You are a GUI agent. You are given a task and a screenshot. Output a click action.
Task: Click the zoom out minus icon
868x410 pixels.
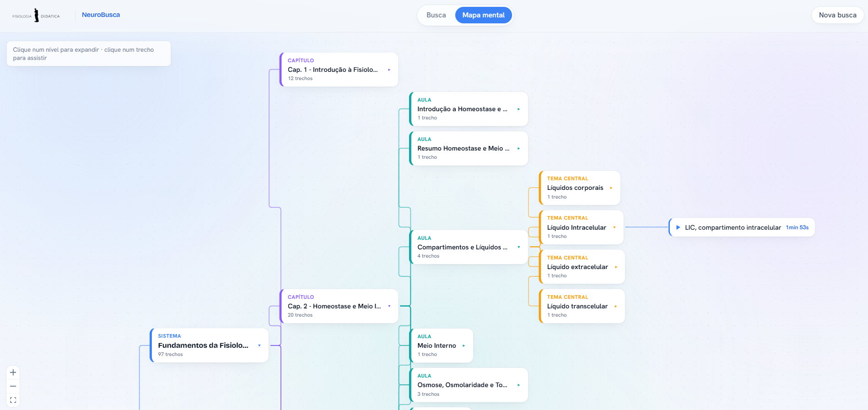[13, 386]
